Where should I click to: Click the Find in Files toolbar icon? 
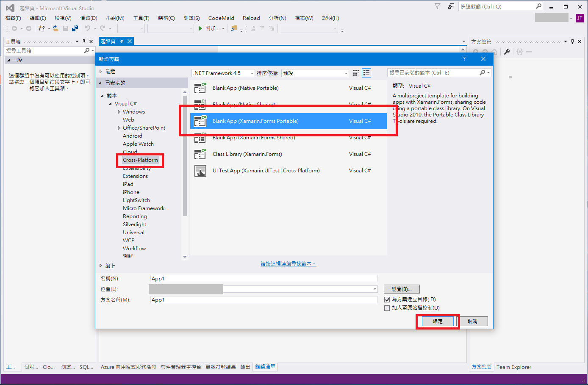234,28
